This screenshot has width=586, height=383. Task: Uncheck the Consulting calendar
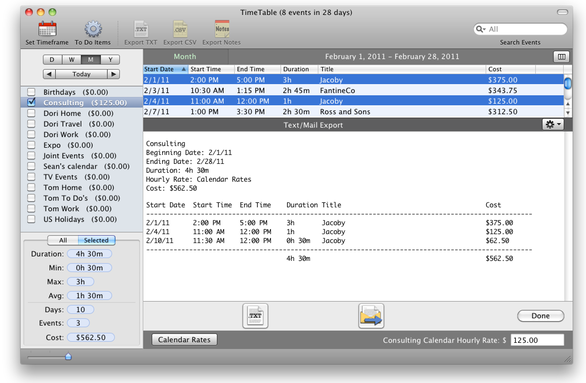tap(31, 102)
